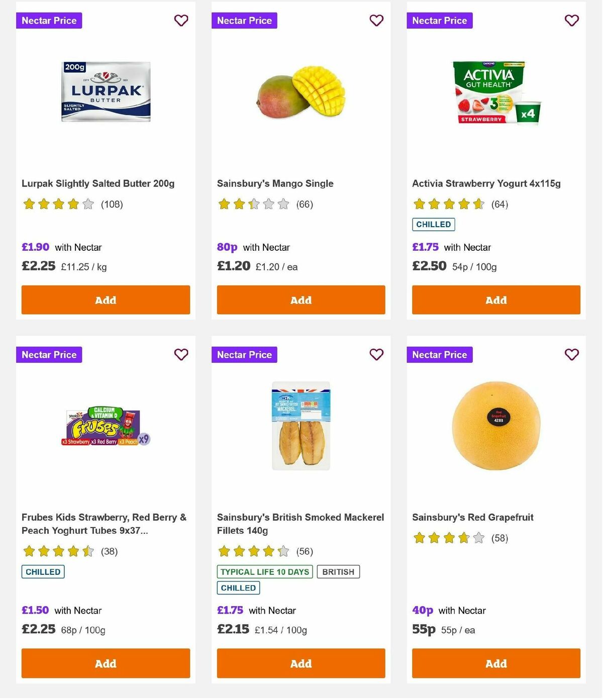Viewport: 603px width, 700px height.
Task: Select the Nectar Price badge on Lurpak butter
Action: pos(49,21)
